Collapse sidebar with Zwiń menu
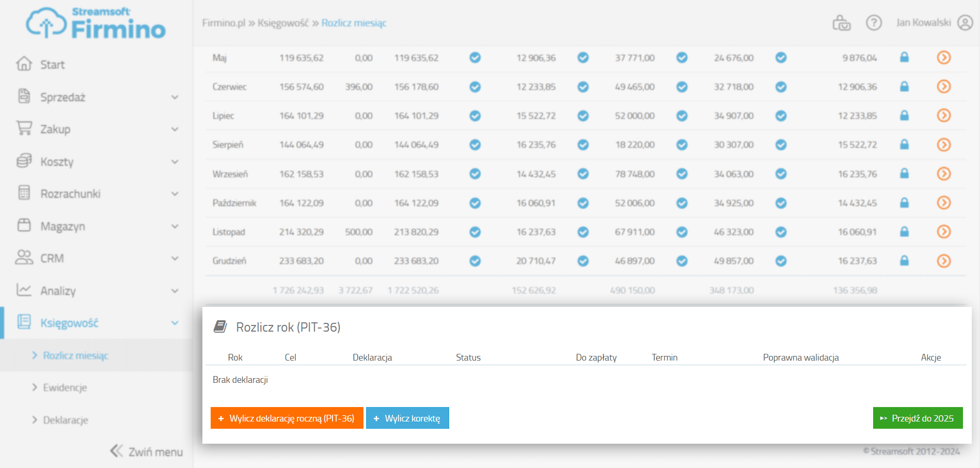This screenshot has width=980, height=468. 147,451
